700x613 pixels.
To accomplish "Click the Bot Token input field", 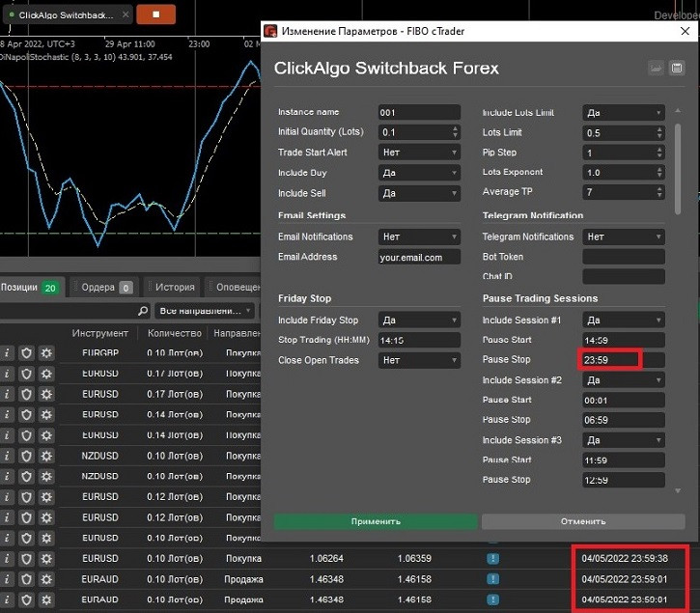I will coord(624,257).
